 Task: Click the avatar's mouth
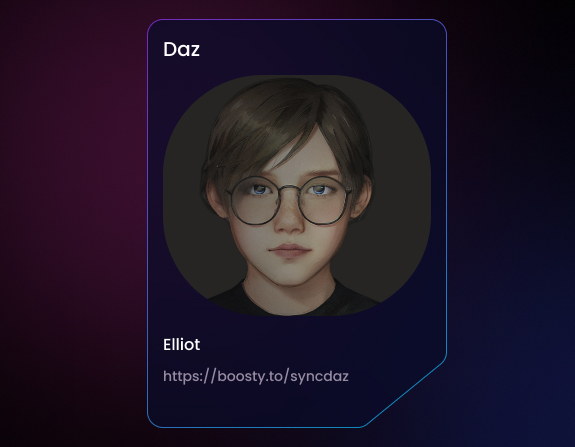coord(290,251)
